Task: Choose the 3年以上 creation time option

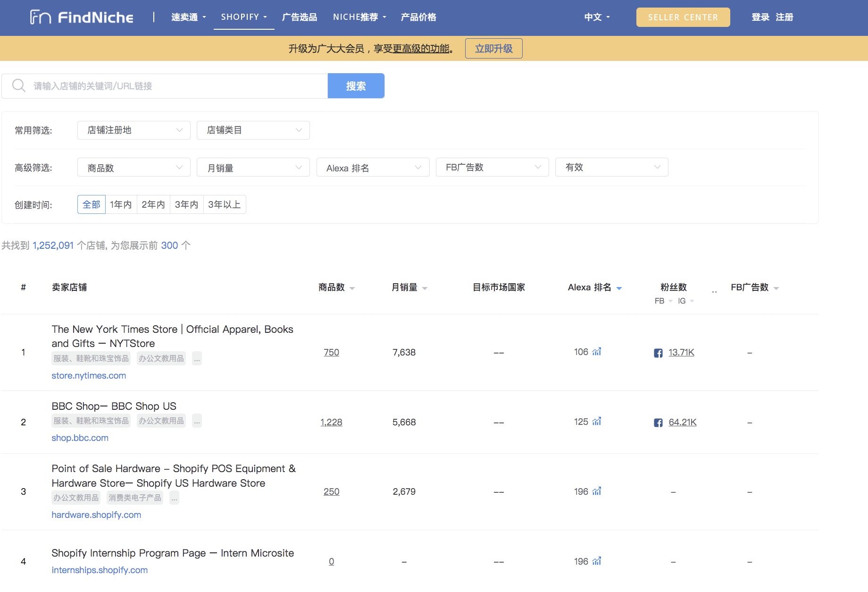Action: click(225, 204)
